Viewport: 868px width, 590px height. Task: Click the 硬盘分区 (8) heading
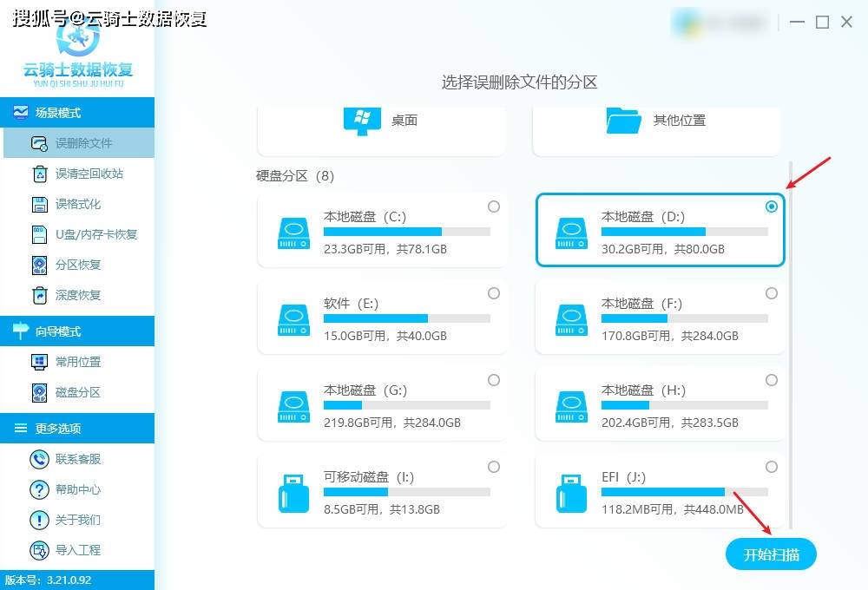point(295,176)
